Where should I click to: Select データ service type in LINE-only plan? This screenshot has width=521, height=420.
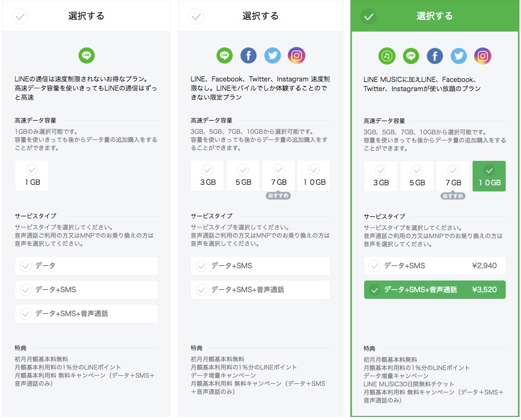point(87,266)
